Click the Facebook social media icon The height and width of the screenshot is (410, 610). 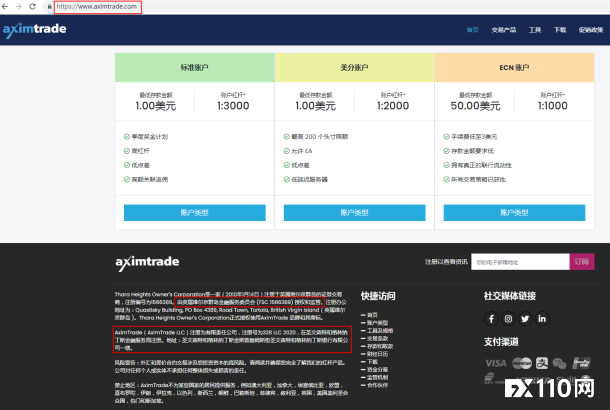coord(491,318)
